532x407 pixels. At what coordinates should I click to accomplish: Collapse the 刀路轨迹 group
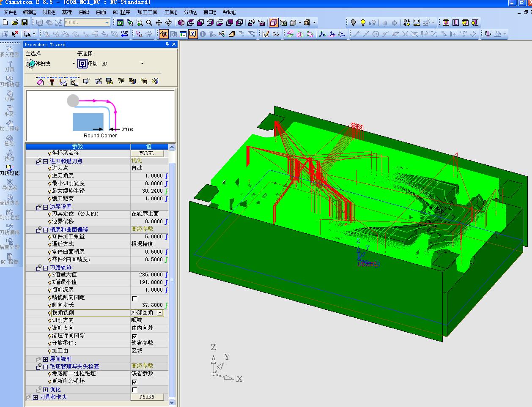45,268
